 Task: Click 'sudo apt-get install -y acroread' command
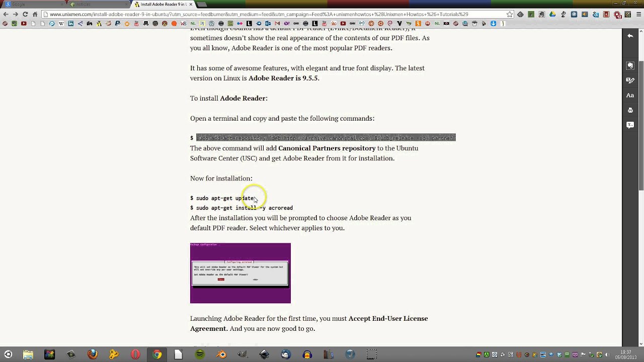(245, 208)
